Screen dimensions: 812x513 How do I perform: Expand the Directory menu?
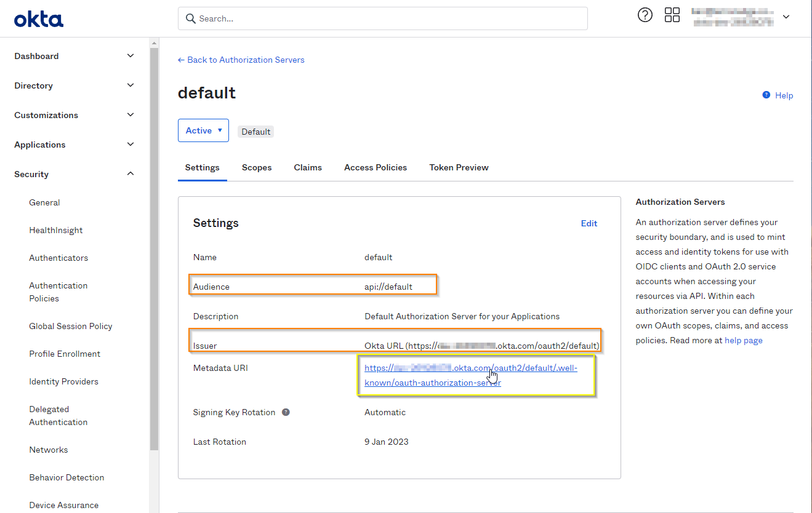tap(74, 85)
